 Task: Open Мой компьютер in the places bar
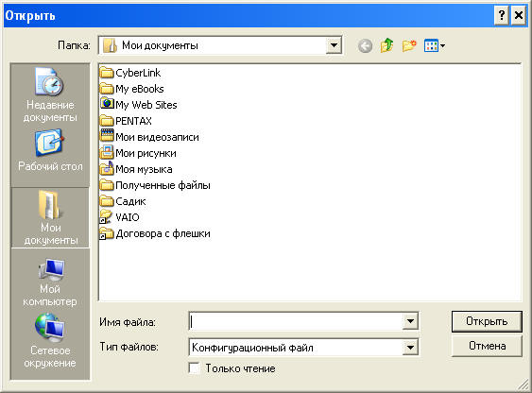point(50,282)
